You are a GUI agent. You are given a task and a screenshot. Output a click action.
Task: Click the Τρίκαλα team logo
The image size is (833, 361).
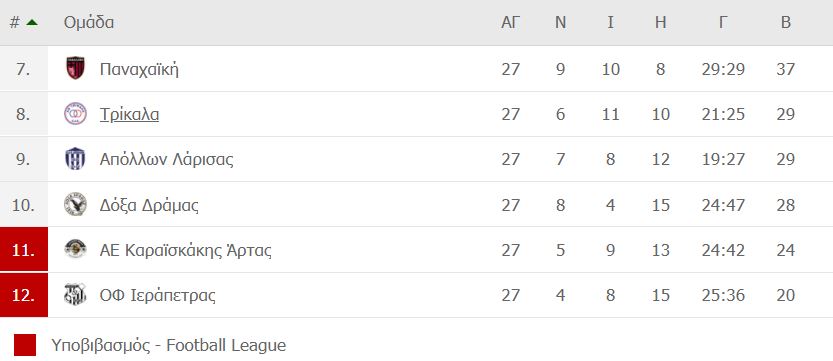pyautogui.click(x=75, y=114)
